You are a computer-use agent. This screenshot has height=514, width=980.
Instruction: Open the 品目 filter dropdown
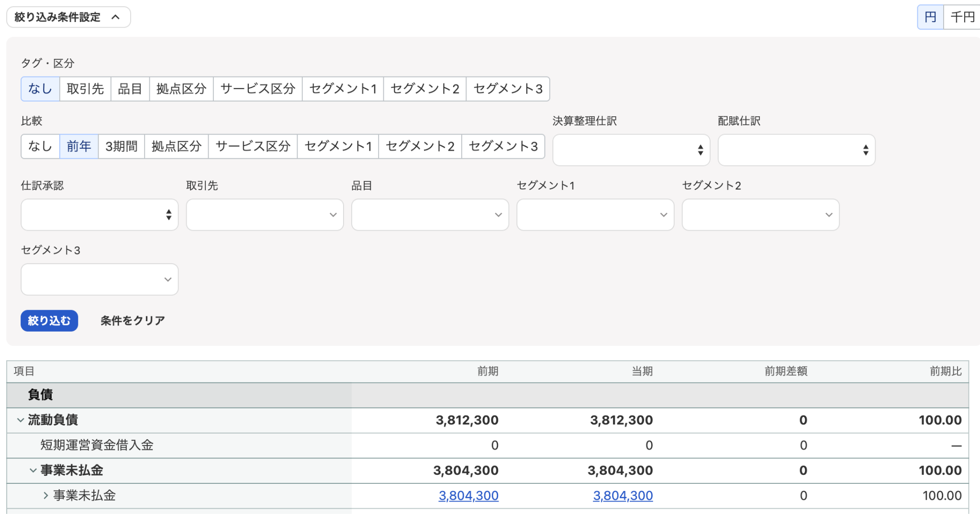(x=430, y=215)
